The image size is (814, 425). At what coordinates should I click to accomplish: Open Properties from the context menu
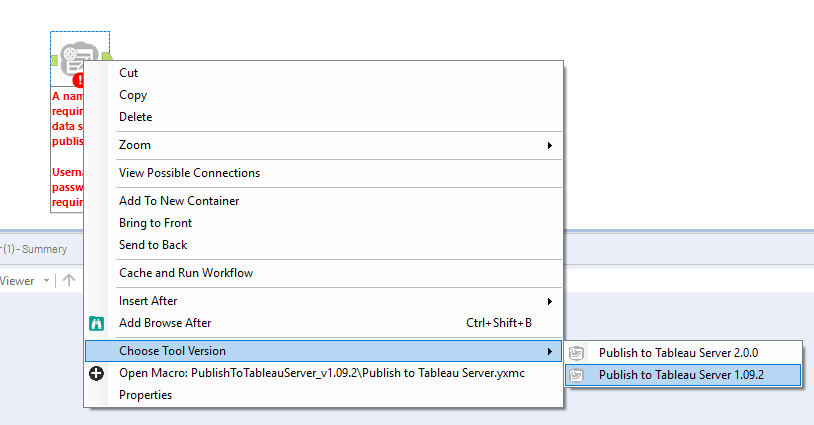(323, 395)
